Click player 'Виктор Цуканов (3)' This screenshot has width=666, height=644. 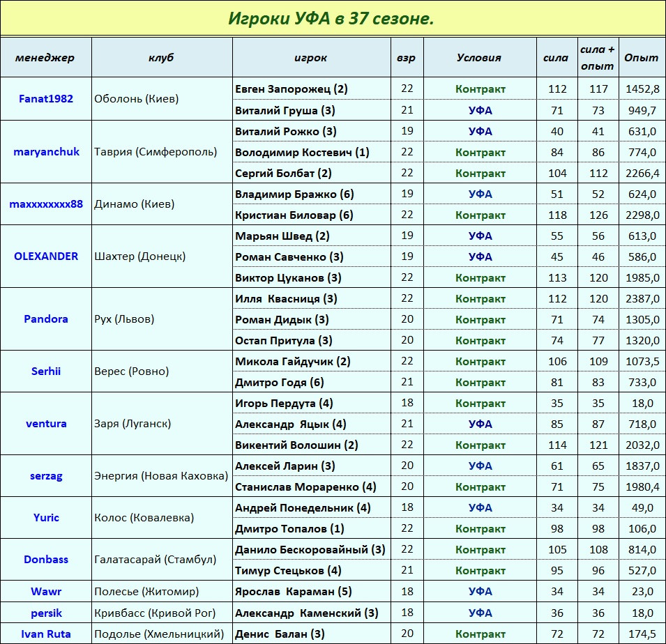tap(289, 278)
